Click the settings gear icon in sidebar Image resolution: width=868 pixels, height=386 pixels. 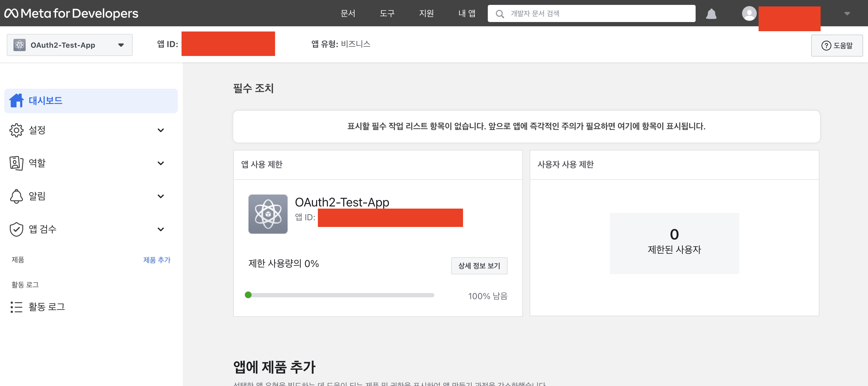[x=16, y=130]
